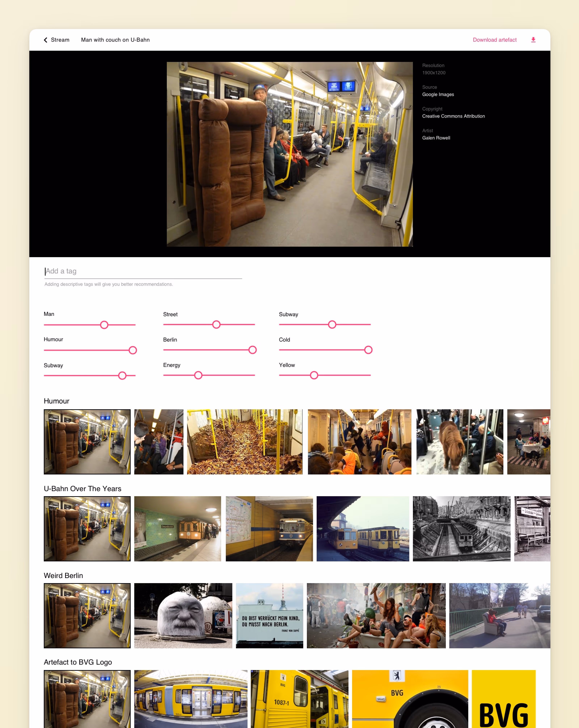The image size is (579, 728).
Task: Open the large BVG logo thumbnail
Action: pyautogui.click(x=503, y=699)
